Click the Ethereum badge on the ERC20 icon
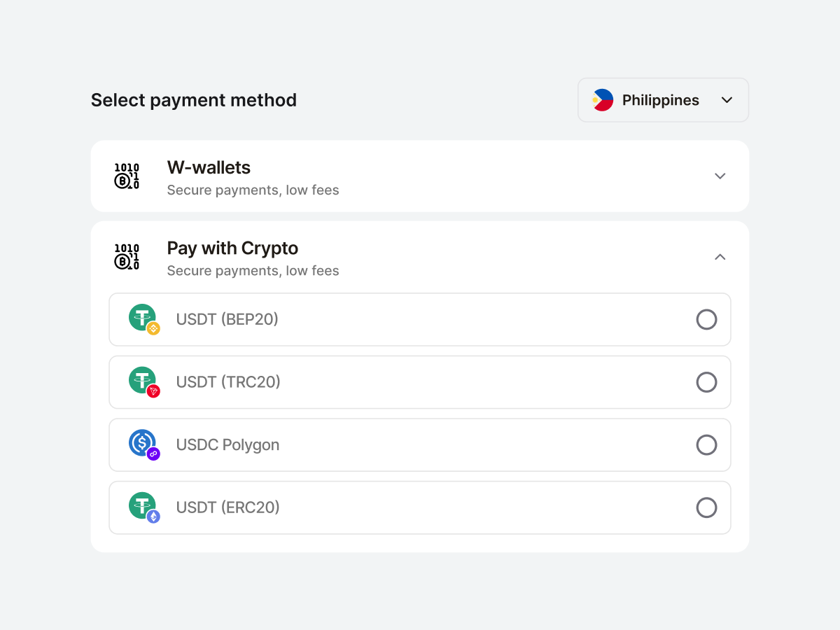840x630 pixels. [153, 515]
